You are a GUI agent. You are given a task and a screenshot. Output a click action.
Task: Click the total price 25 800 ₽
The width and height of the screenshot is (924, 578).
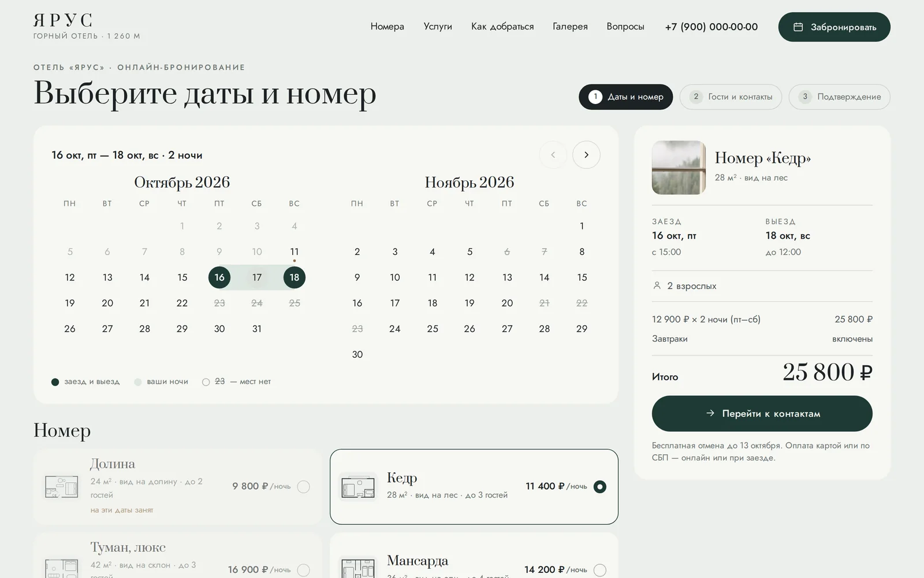tap(828, 372)
